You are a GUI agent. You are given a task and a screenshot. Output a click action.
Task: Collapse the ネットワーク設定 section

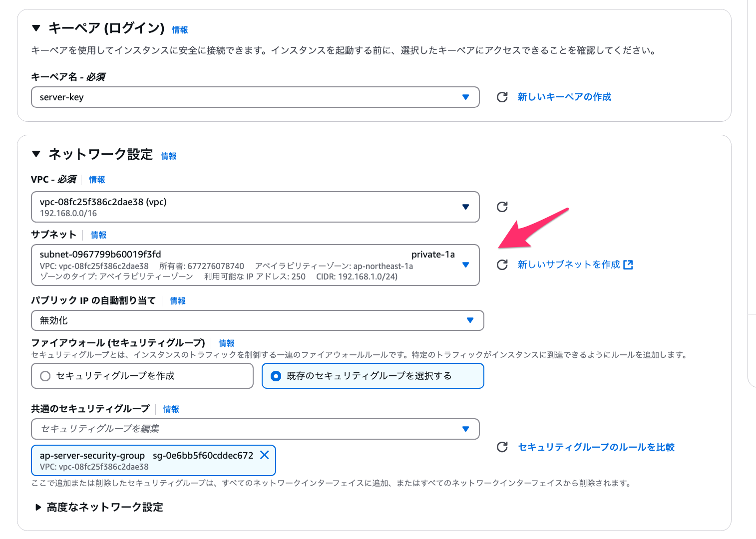(x=36, y=155)
